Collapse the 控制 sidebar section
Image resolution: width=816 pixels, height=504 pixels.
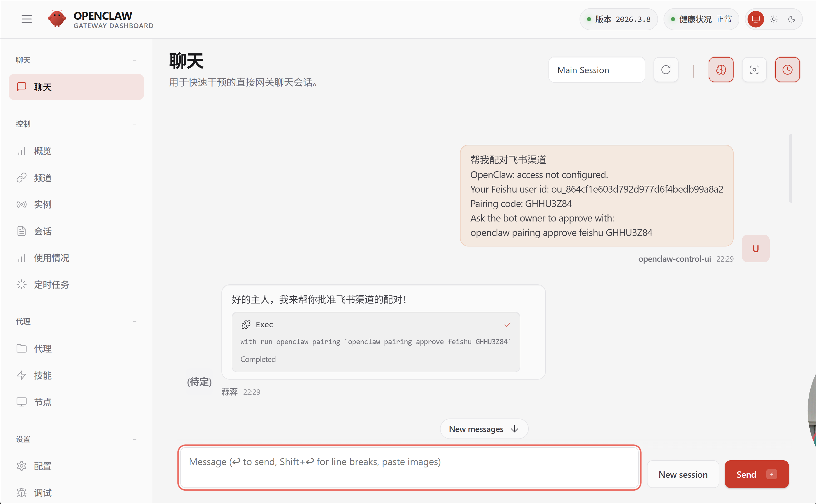[135, 124]
